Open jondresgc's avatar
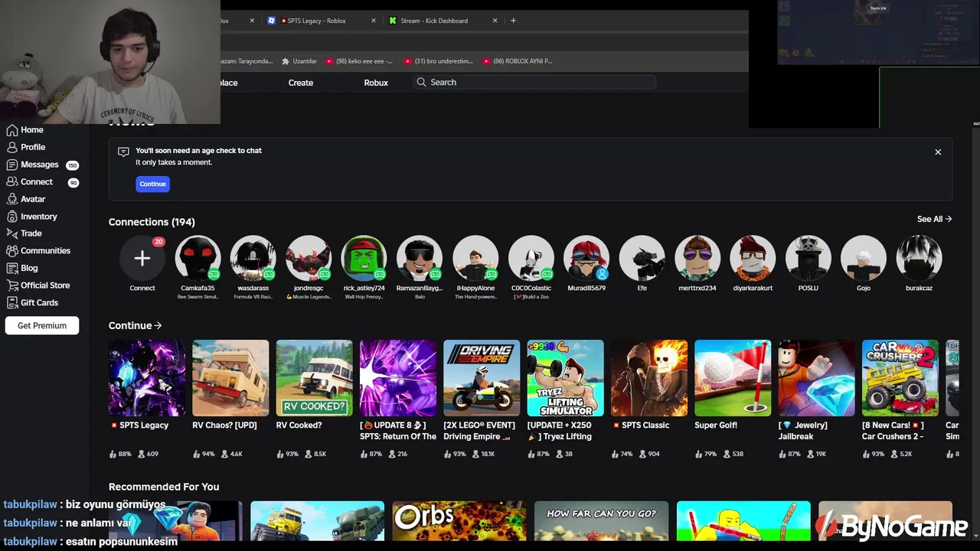 309,259
